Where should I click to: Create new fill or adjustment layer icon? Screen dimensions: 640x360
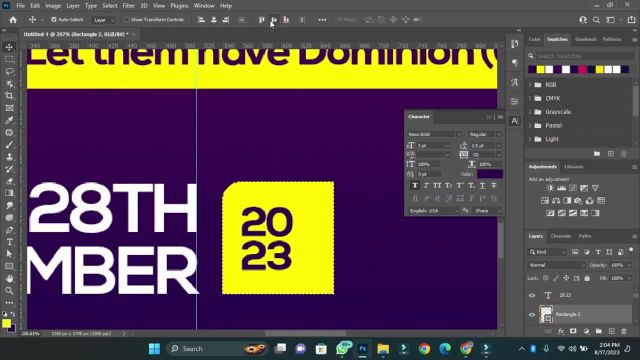point(586,331)
